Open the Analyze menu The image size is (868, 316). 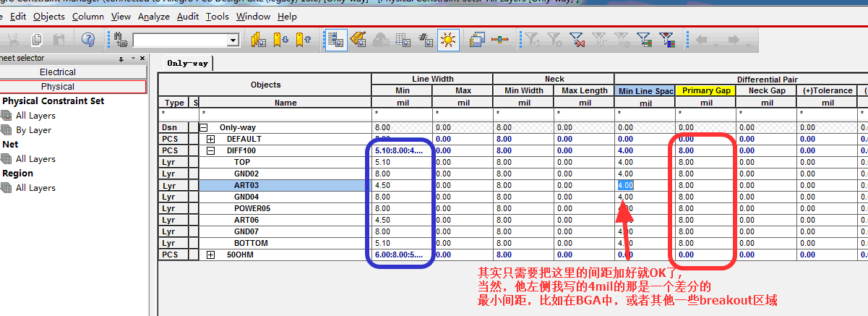pyautogui.click(x=153, y=16)
